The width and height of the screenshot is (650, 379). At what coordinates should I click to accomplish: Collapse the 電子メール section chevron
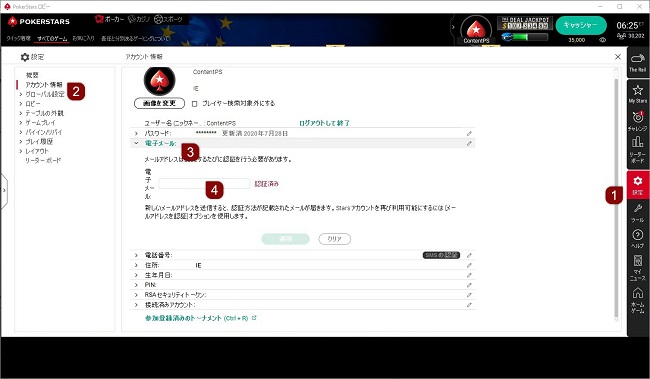click(136, 143)
